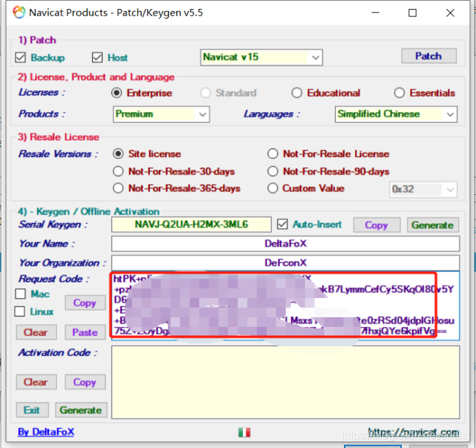Generate a new serial key
This screenshot has height=448, width=476.
433,225
